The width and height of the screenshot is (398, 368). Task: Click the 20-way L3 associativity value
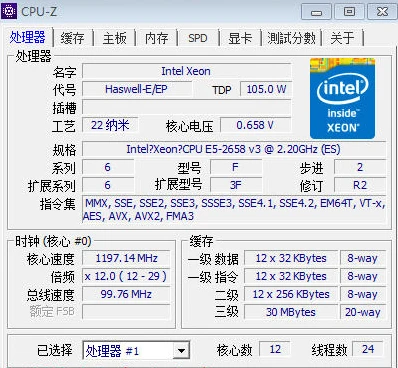363,312
